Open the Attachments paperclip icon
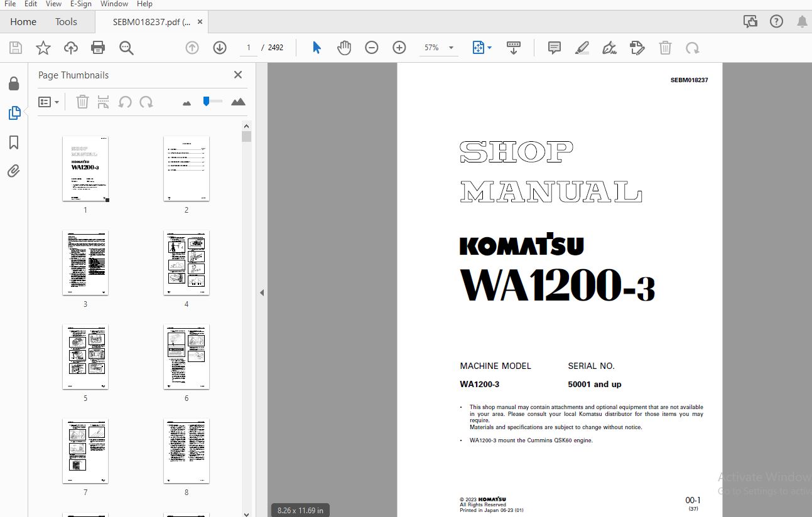The image size is (812, 517). coord(14,171)
